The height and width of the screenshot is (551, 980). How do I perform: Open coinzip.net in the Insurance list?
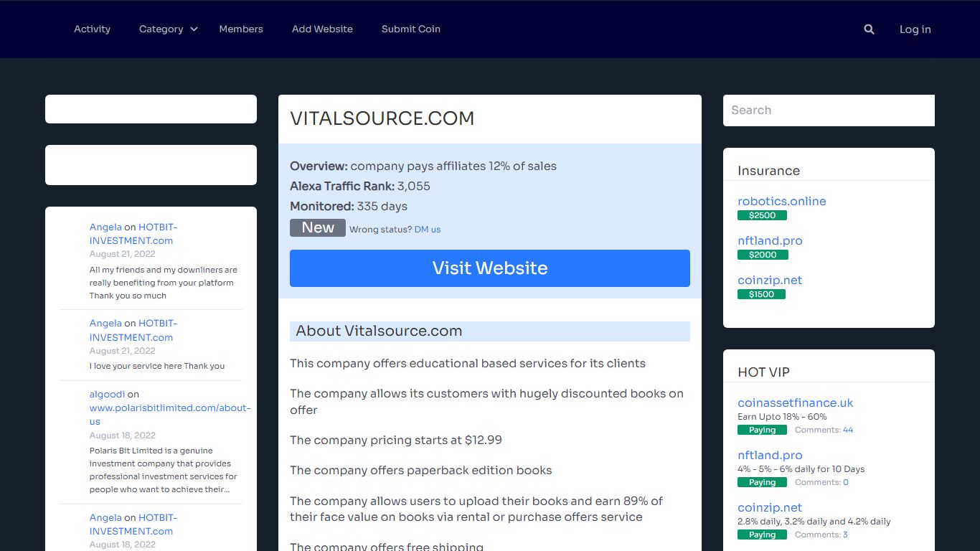[770, 281]
